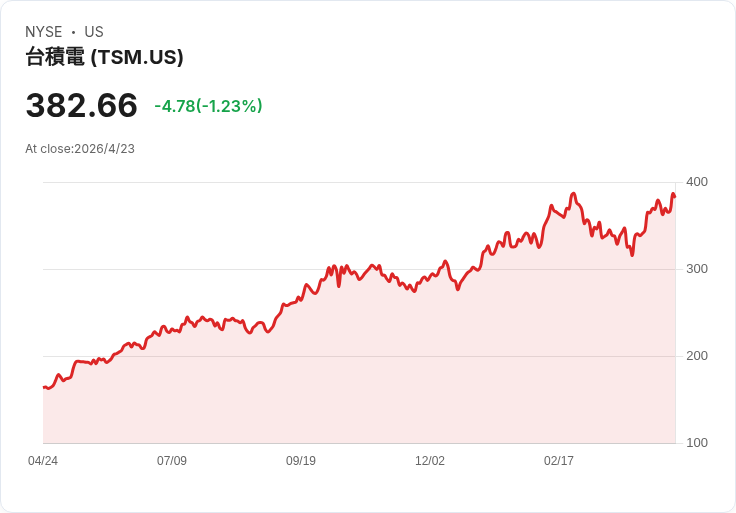This screenshot has height=513, width=736.
Task: Click the 台積電 (TSM.US) stock title
Action: tap(104, 57)
